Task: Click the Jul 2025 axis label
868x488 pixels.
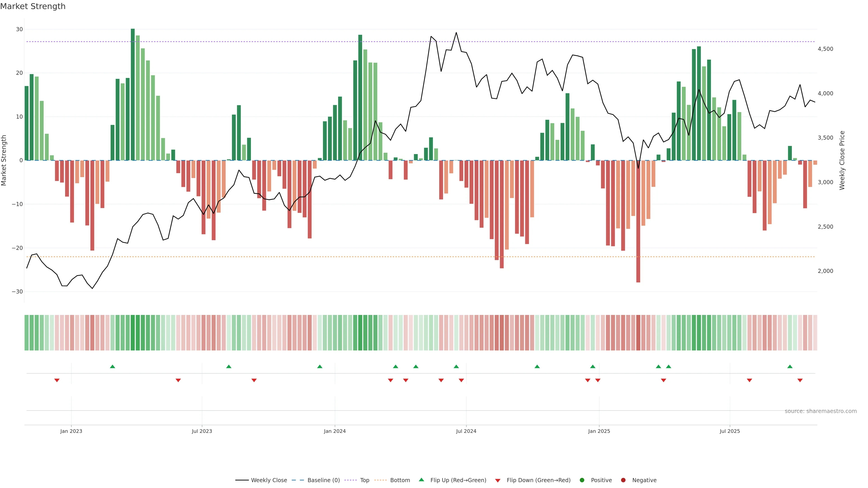Action: coord(729,431)
